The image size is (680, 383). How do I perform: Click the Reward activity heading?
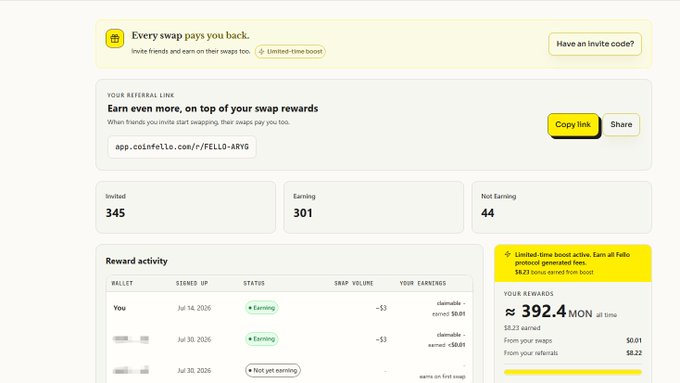[x=137, y=261]
